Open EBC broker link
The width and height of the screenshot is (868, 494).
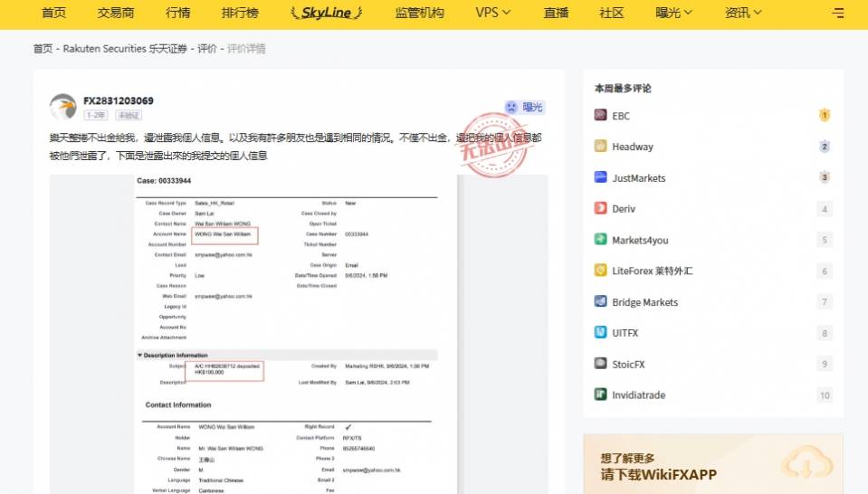pos(621,116)
